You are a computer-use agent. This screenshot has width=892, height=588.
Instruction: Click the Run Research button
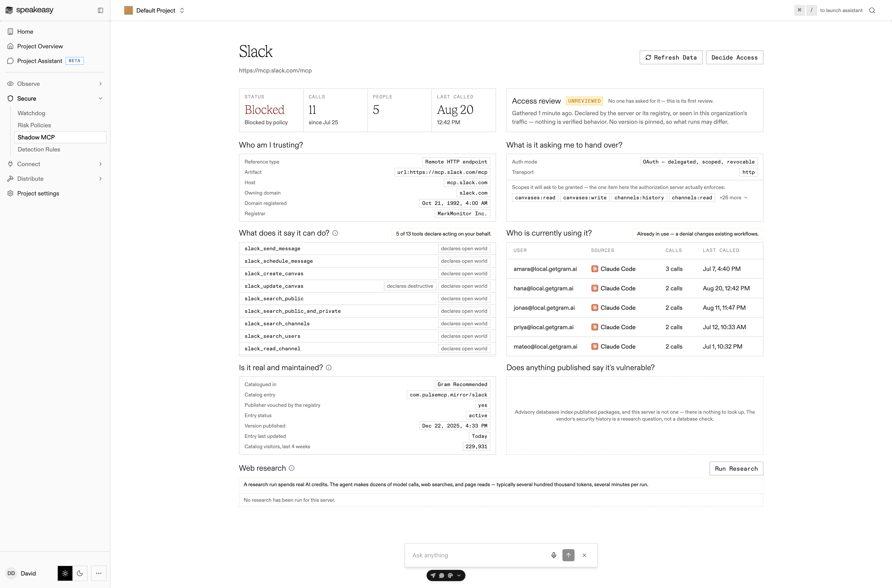736,468
